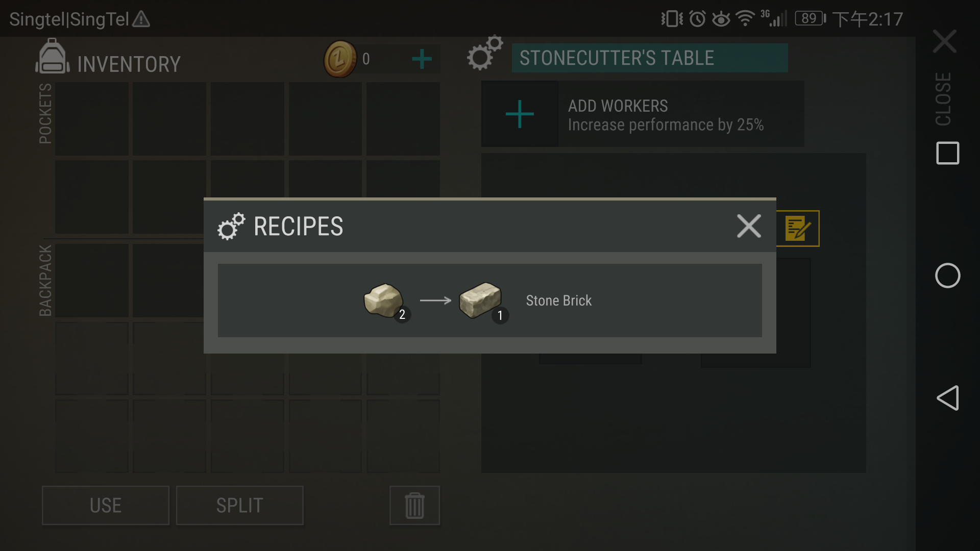This screenshot has width=980, height=551.
Task: Tap the trash can discard icon
Action: tap(414, 506)
